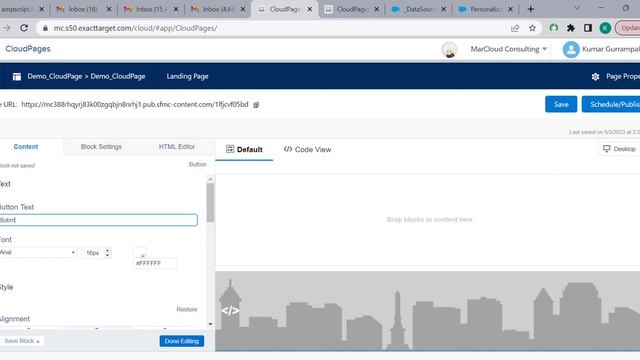Click the CloudPages app title
The image size is (640, 360).
coord(28,49)
